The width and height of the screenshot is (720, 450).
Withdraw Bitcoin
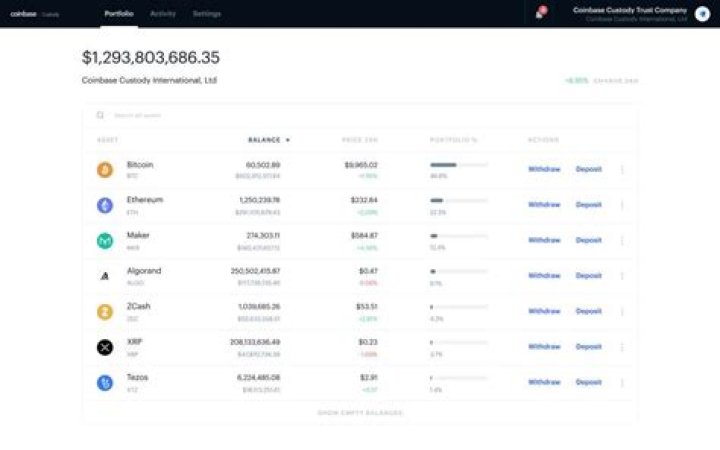[x=544, y=169]
